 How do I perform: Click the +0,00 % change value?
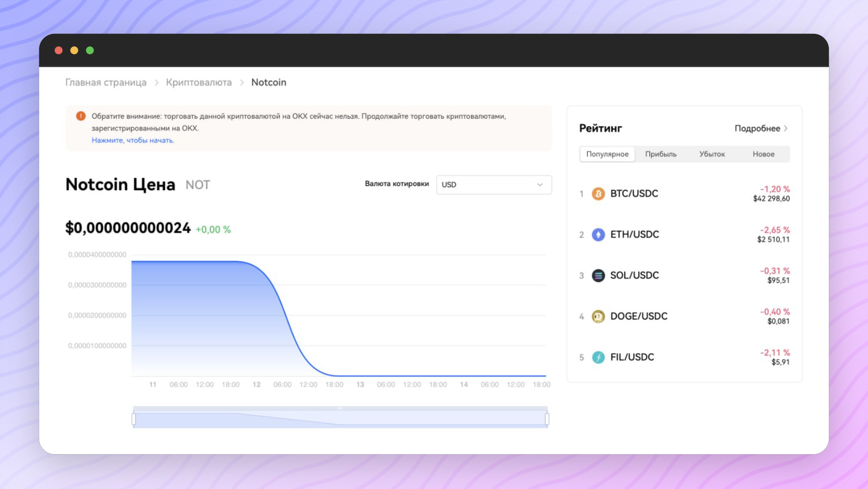(213, 229)
